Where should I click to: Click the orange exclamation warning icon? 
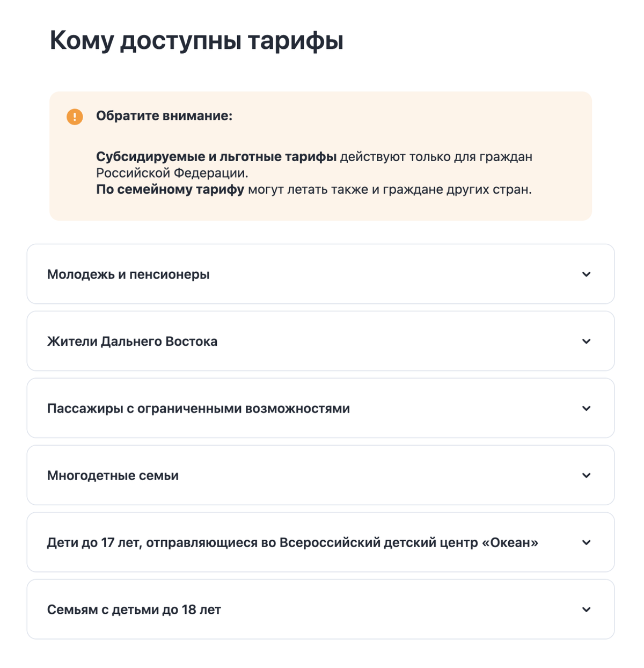tap(75, 117)
